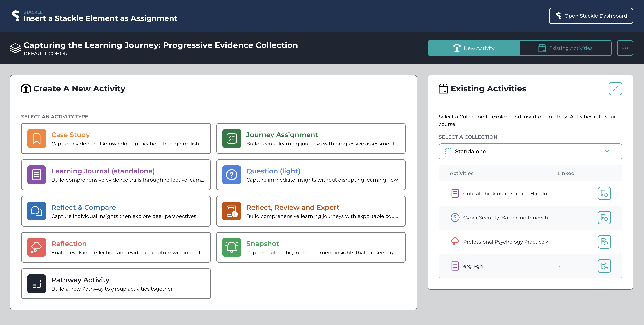
Task: Click the DEFAULT COHORT label
Action: click(x=47, y=54)
